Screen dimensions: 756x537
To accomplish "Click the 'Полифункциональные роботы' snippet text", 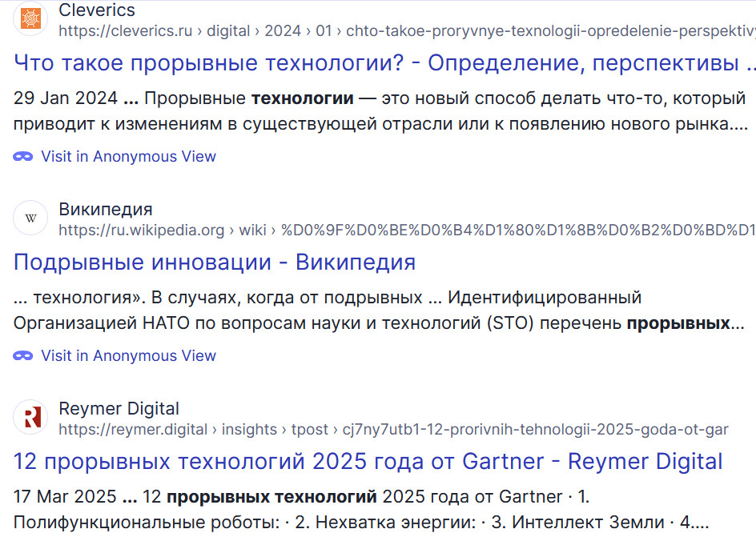I will click(x=146, y=523).
